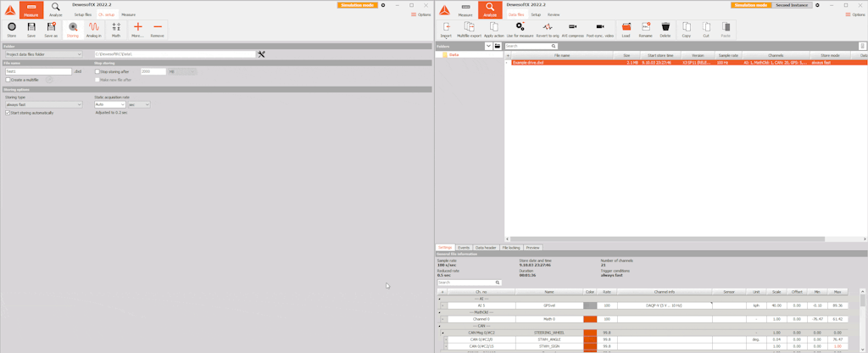Switch to the File locking tab
868x353 pixels.
coord(511,247)
